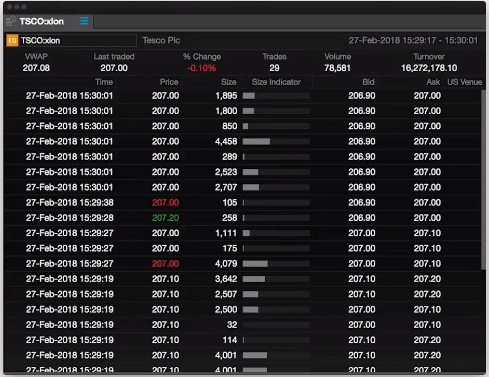
Task: Click the Trades count 29
Action: click(274, 68)
